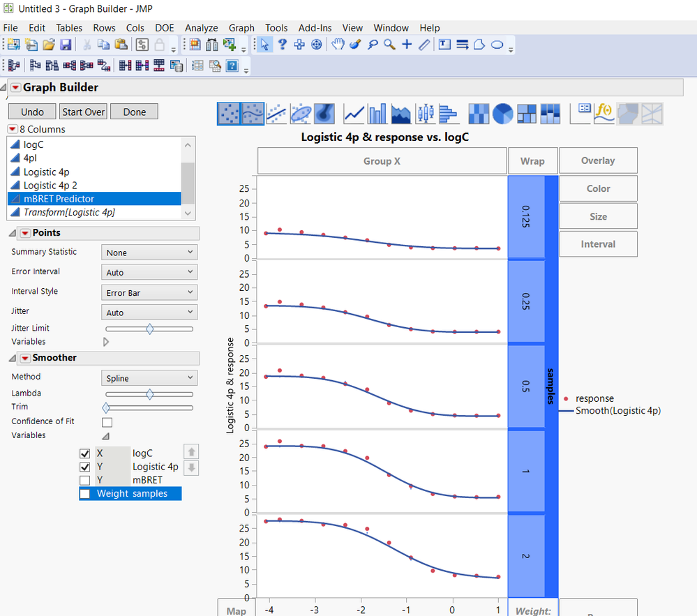This screenshot has height=616, width=697.
Task: Select the Formula element icon
Action: tap(604, 113)
